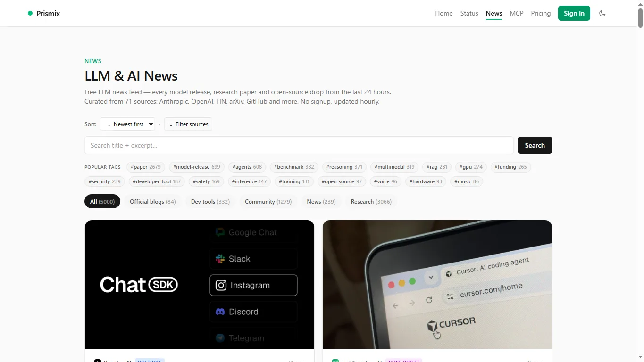Click the scrollbar down arrow
The image size is (644, 362).
pyautogui.click(x=640, y=358)
